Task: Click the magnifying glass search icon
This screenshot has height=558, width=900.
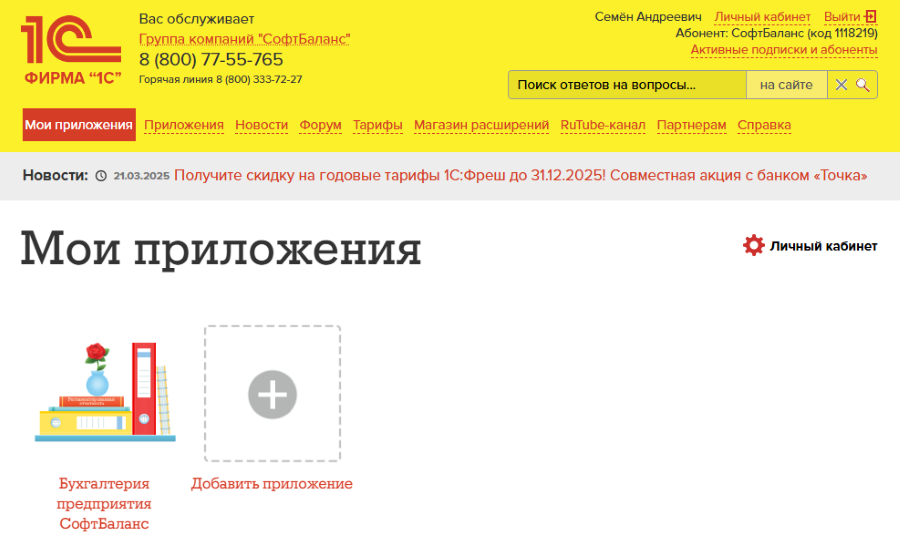Action: point(862,85)
